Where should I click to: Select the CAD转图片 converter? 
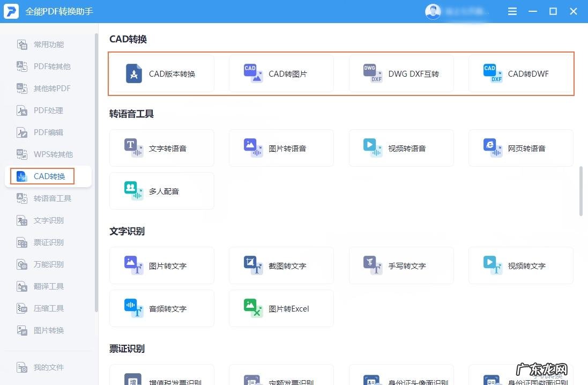click(x=281, y=74)
